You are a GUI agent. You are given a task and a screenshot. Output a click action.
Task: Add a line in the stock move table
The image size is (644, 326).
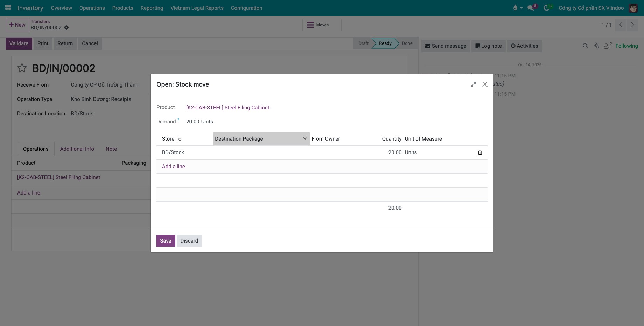click(174, 167)
